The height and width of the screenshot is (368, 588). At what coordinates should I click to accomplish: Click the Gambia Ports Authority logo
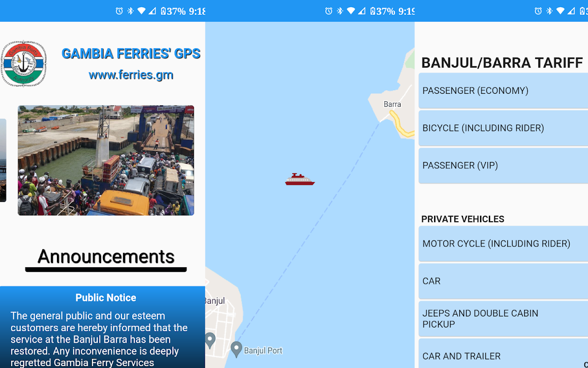point(23,63)
